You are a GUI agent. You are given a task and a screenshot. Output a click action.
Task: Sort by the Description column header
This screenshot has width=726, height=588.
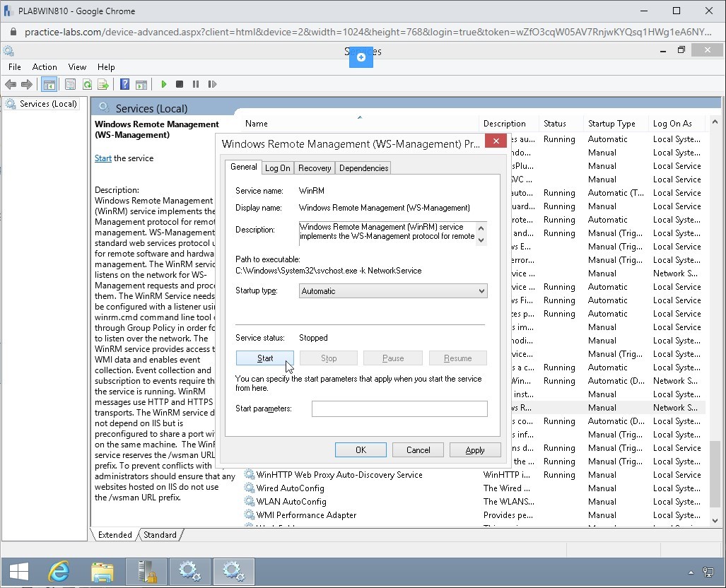click(508, 124)
